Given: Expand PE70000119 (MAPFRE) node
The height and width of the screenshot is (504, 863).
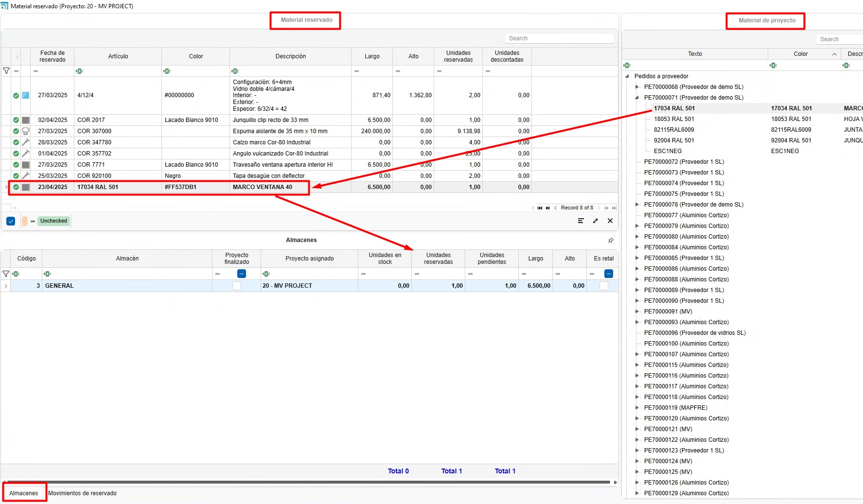Looking at the screenshot, I should (x=637, y=408).
